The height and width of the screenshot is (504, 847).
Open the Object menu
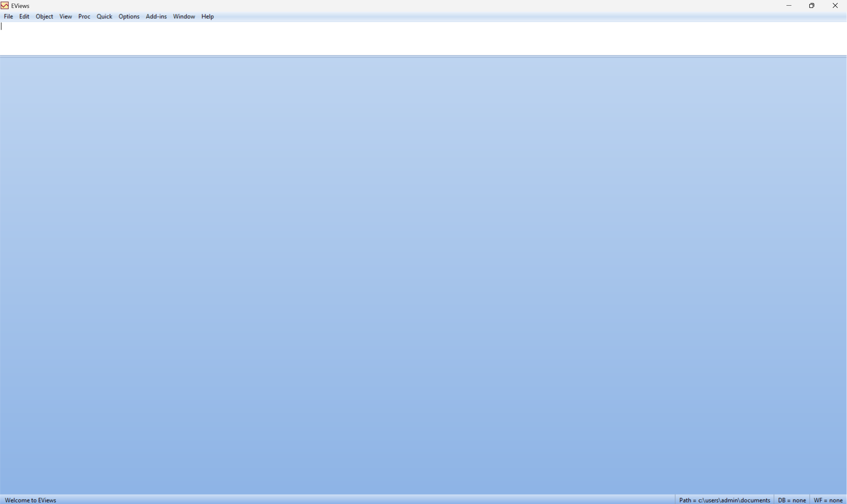[44, 16]
